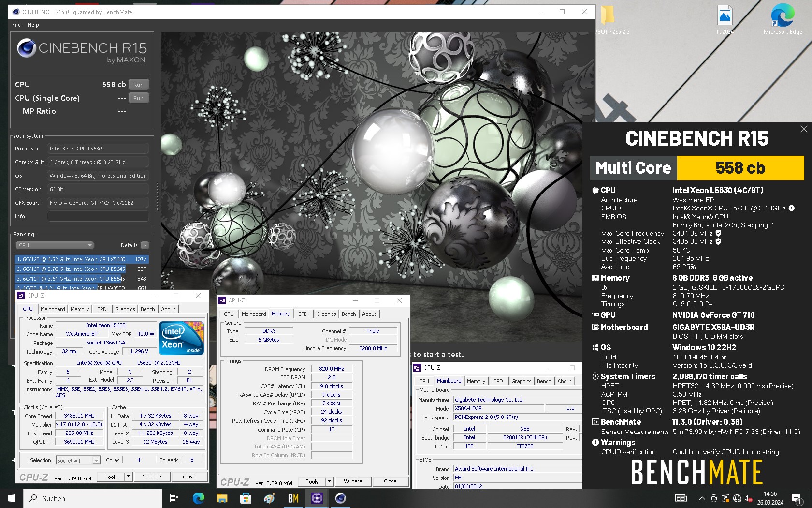This screenshot has width=812, height=508.
Task: Open Task View from the taskbar
Action: (x=174, y=498)
